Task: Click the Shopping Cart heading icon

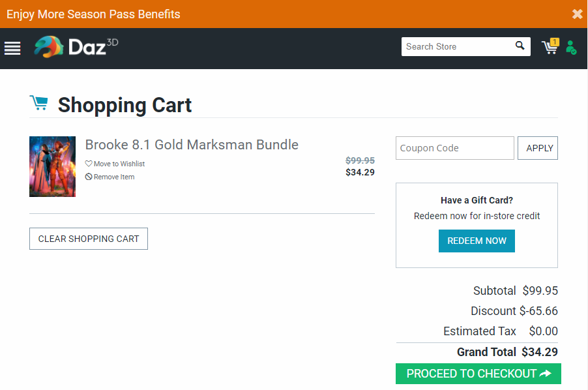Action: 38,103
